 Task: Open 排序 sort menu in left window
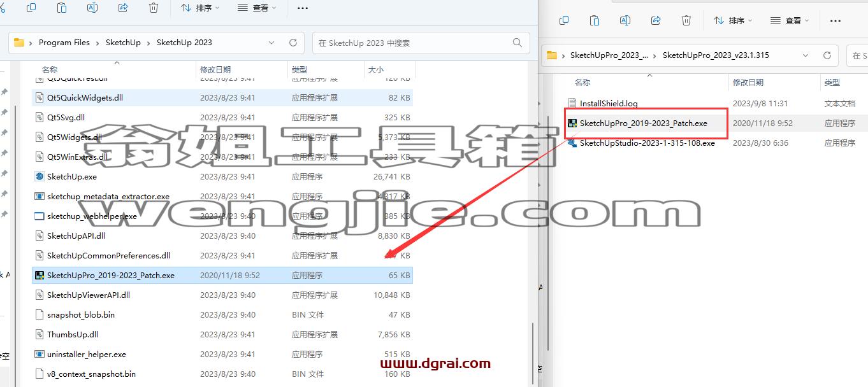(200, 8)
